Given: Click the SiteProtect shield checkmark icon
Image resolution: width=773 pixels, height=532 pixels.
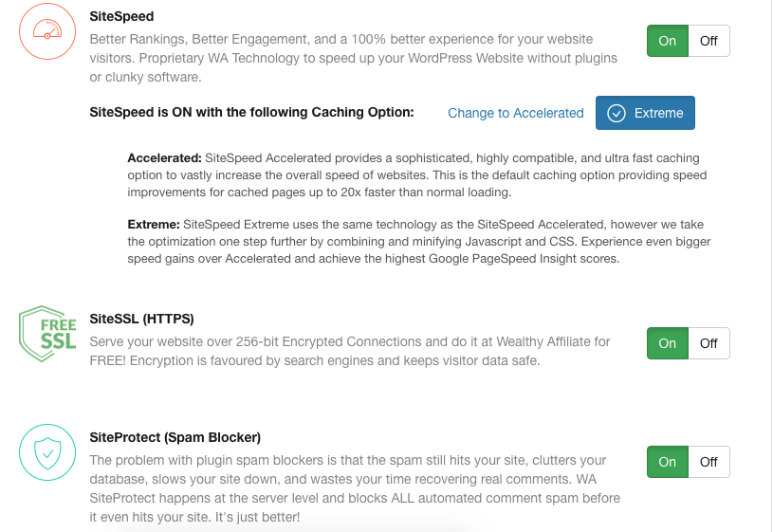Looking at the screenshot, I should 47,452.
